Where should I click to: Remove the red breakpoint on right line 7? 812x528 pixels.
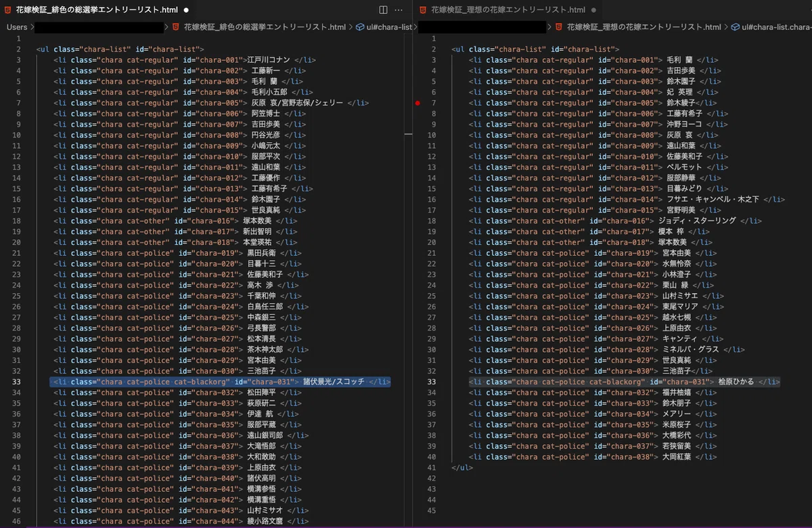(418, 103)
